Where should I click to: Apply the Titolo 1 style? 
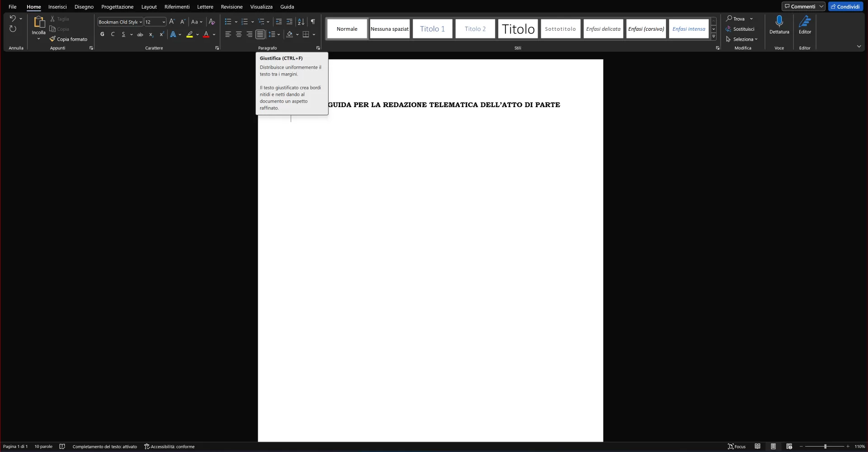432,29
